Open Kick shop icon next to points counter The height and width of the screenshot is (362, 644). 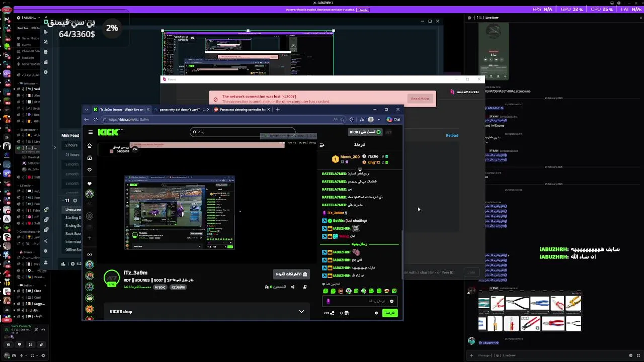tap(346, 313)
